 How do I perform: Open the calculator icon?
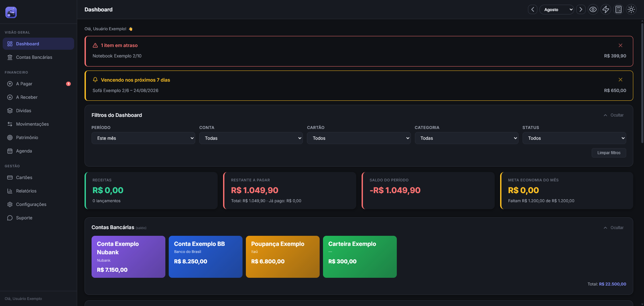(x=619, y=9)
